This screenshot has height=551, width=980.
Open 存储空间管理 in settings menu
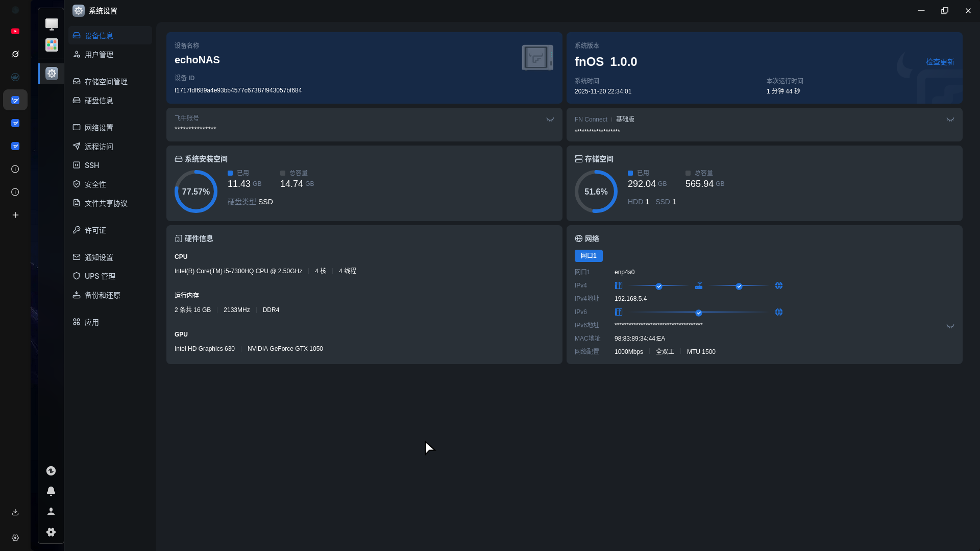pos(106,82)
